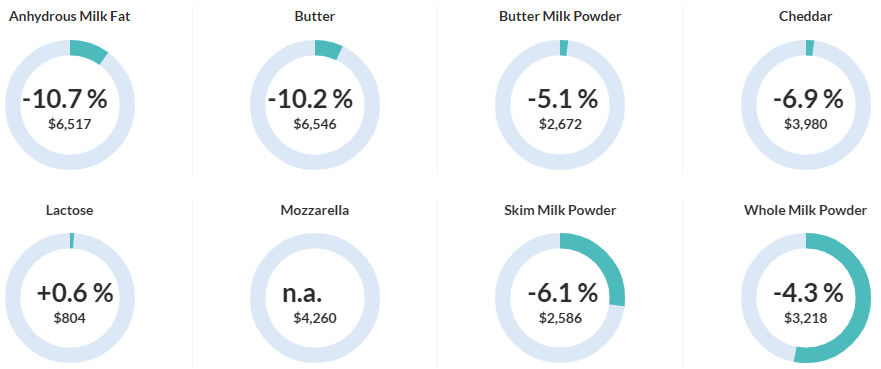This screenshot has width=881, height=369.
Task: Click the -6.9 % Cheddar percentage
Action: point(808,99)
